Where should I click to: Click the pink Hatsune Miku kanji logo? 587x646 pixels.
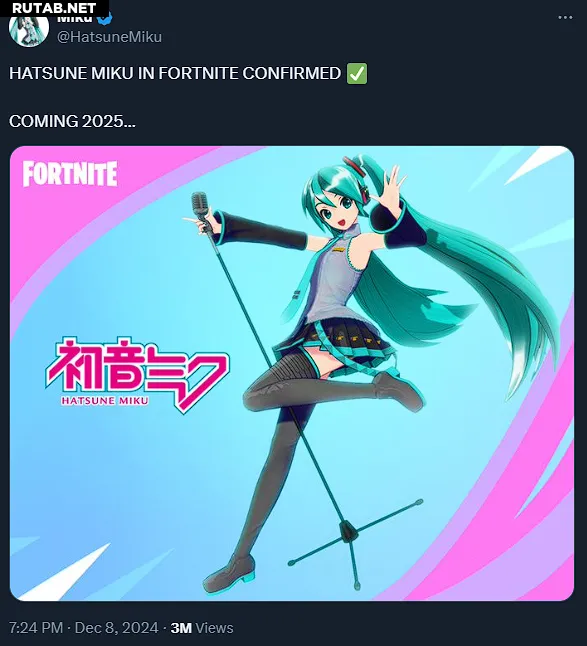pos(136,374)
